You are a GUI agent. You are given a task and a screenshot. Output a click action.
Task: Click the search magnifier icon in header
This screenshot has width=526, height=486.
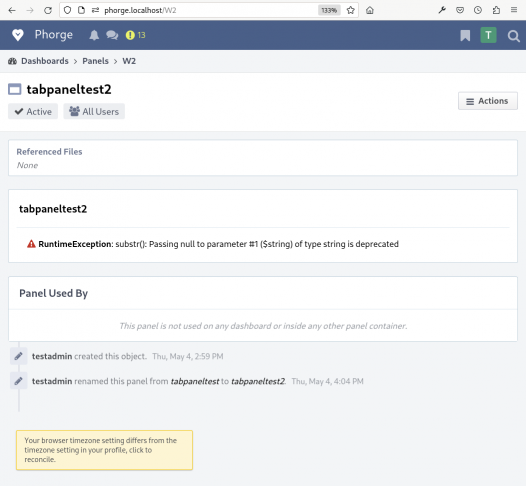[513, 36]
